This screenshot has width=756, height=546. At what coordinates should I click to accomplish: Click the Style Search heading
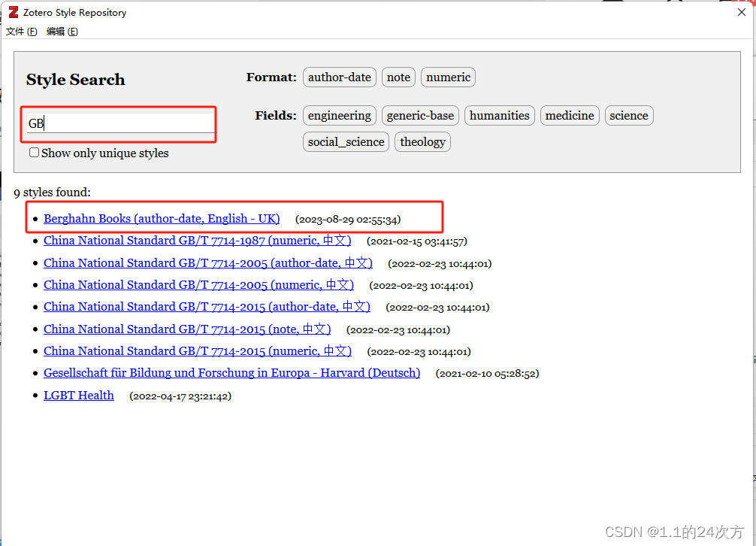[75, 80]
